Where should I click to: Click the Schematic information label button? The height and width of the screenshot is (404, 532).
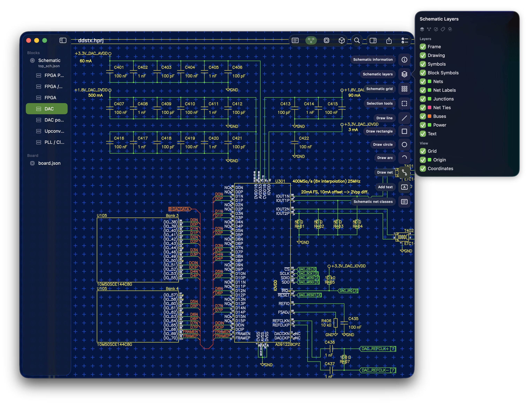pyautogui.click(x=373, y=60)
